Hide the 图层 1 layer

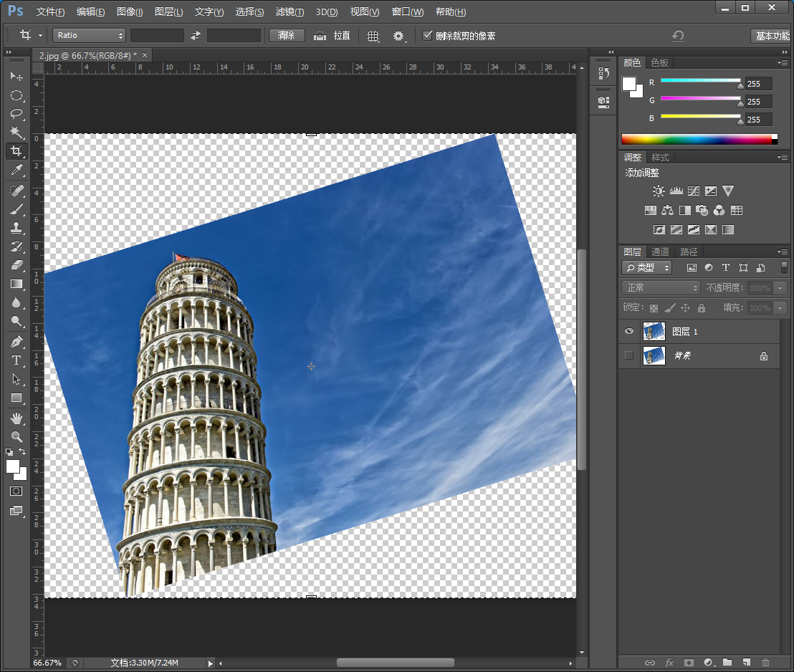click(x=628, y=331)
